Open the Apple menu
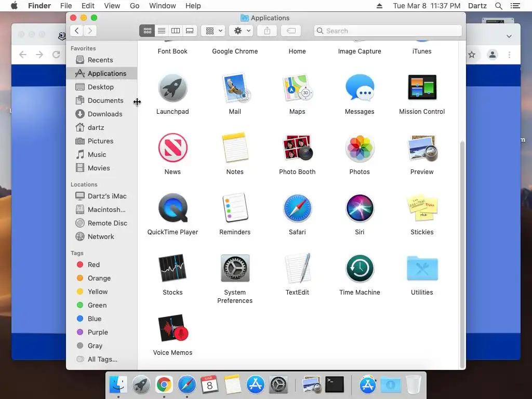This screenshot has width=532, height=399. click(x=14, y=6)
